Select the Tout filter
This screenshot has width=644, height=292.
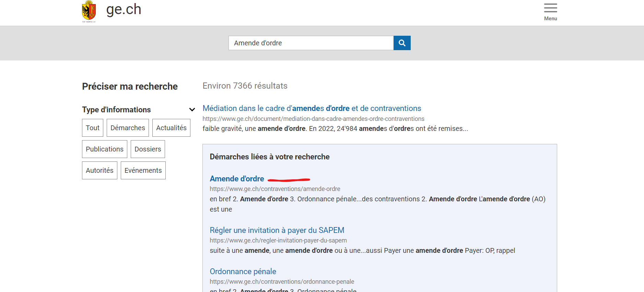click(x=93, y=128)
